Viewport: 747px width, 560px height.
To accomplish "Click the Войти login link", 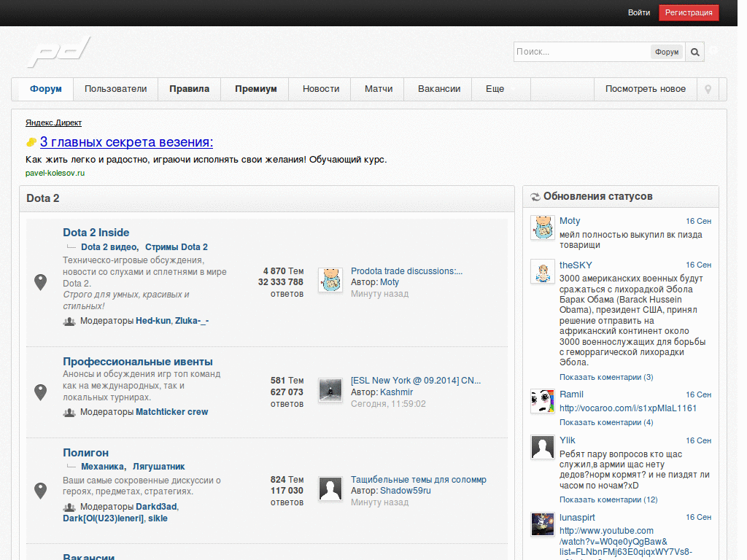I will pos(639,12).
